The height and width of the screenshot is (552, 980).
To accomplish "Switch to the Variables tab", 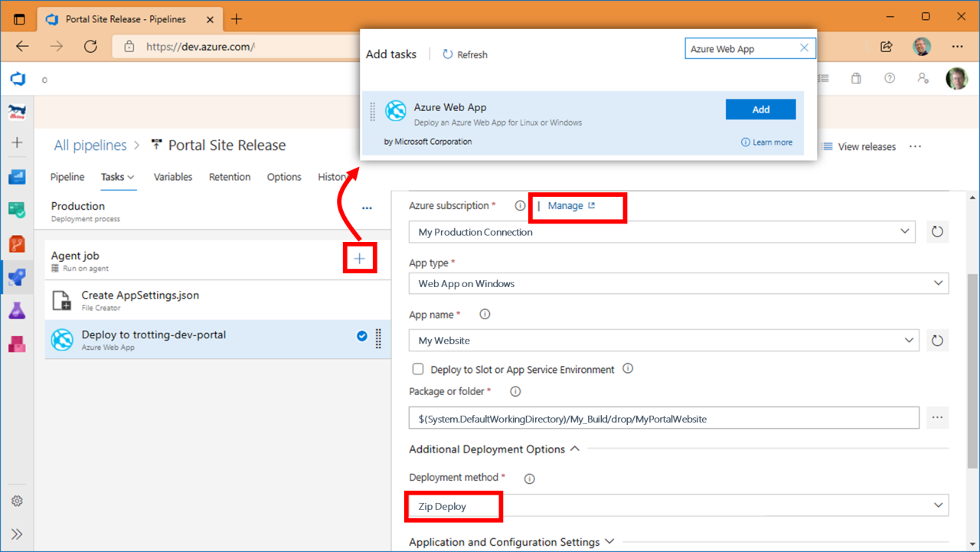I will [x=173, y=177].
